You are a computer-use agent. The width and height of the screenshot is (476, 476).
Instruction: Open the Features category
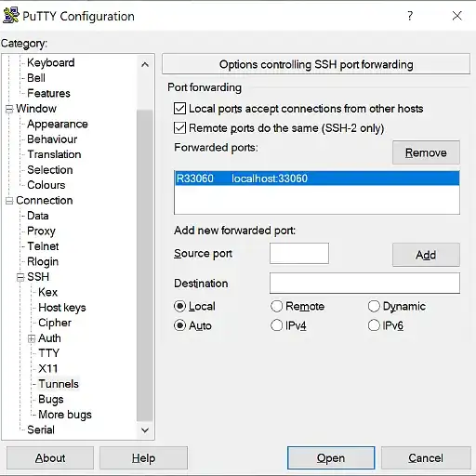click(48, 93)
